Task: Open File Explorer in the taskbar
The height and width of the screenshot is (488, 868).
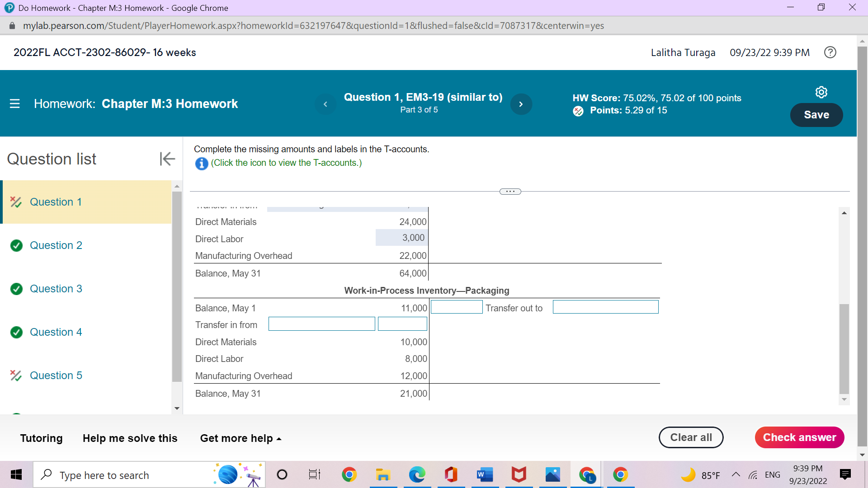Action: pos(383,475)
